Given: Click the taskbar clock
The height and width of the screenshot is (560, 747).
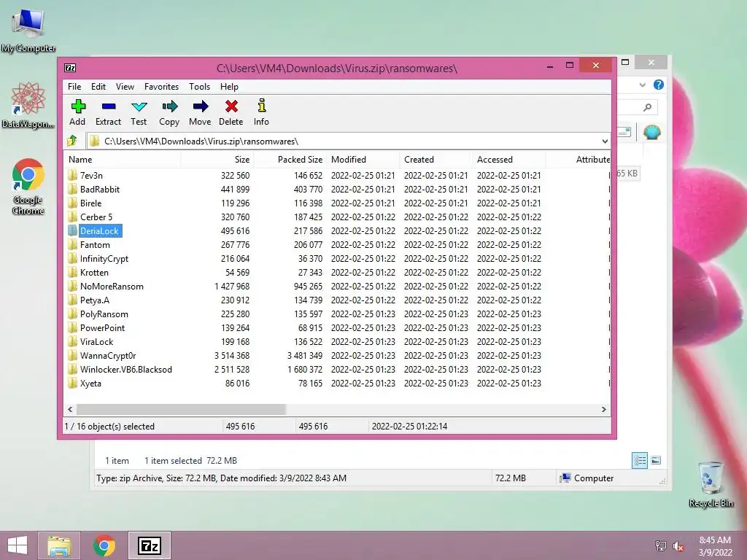Looking at the screenshot, I should coord(715,546).
